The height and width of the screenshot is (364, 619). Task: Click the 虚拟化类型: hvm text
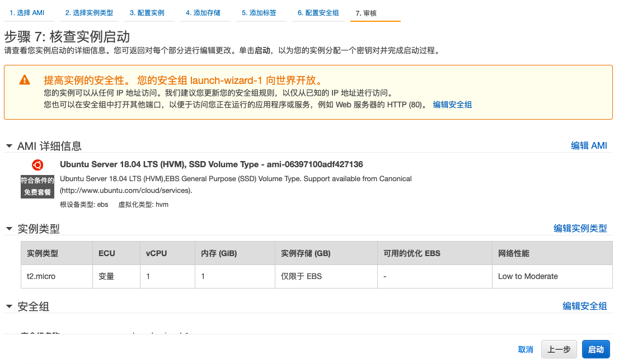[x=143, y=205]
